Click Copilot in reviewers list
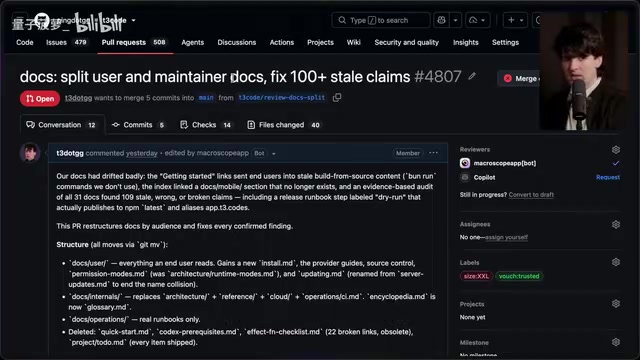Image resolution: width=640 pixels, height=360 pixels. [x=484, y=178]
